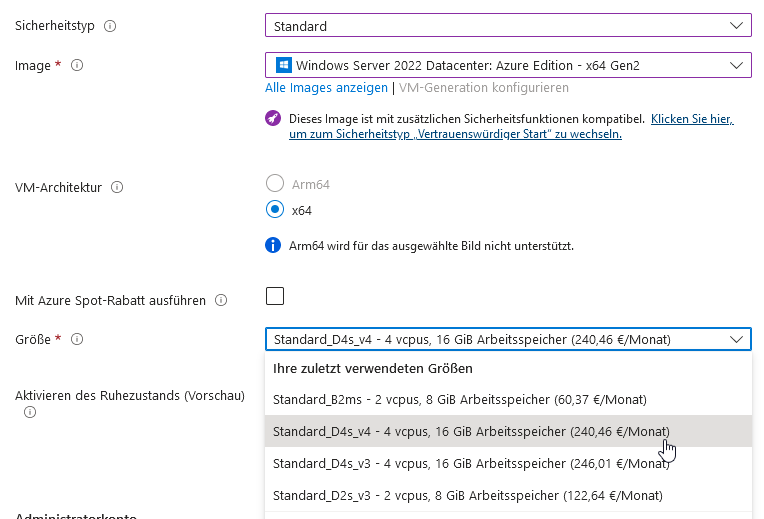
Task: Enable the Azure Spot-Rabatt checkbox
Action: (275, 296)
